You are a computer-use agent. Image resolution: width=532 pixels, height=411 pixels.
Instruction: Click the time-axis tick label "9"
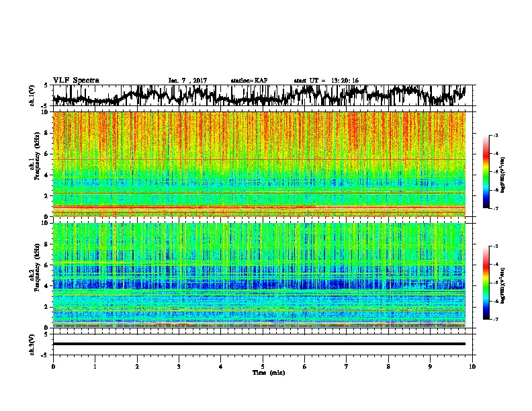pyautogui.click(x=430, y=367)
